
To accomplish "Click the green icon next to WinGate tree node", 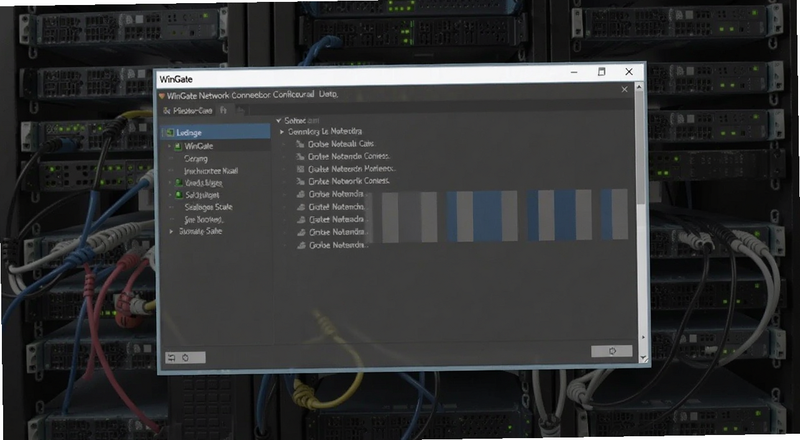I will [x=178, y=146].
